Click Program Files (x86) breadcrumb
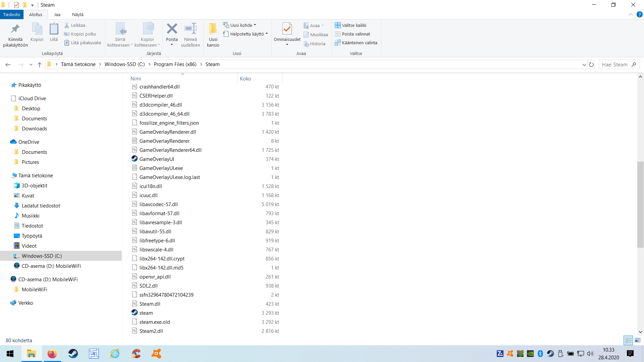This screenshot has width=644, height=362. [x=175, y=64]
